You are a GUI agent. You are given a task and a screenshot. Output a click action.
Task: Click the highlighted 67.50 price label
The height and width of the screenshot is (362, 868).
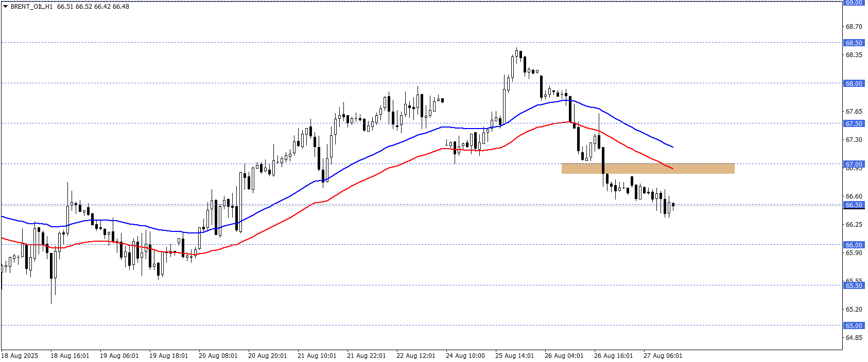(854, 123)
